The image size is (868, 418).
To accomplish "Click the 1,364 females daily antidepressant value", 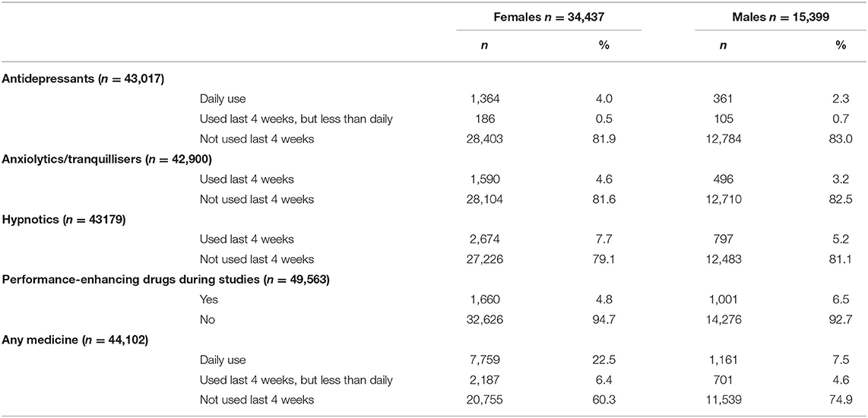I will pos(487,99).
